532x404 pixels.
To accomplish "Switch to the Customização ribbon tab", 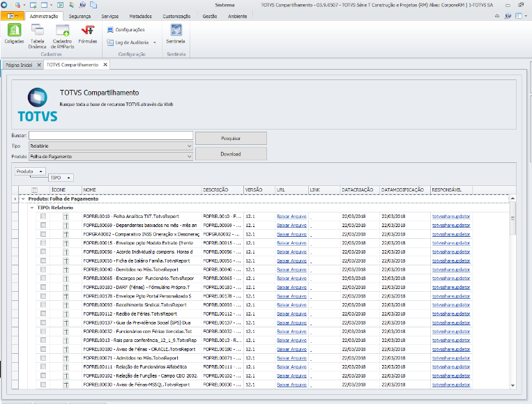I will coord(176,16).
